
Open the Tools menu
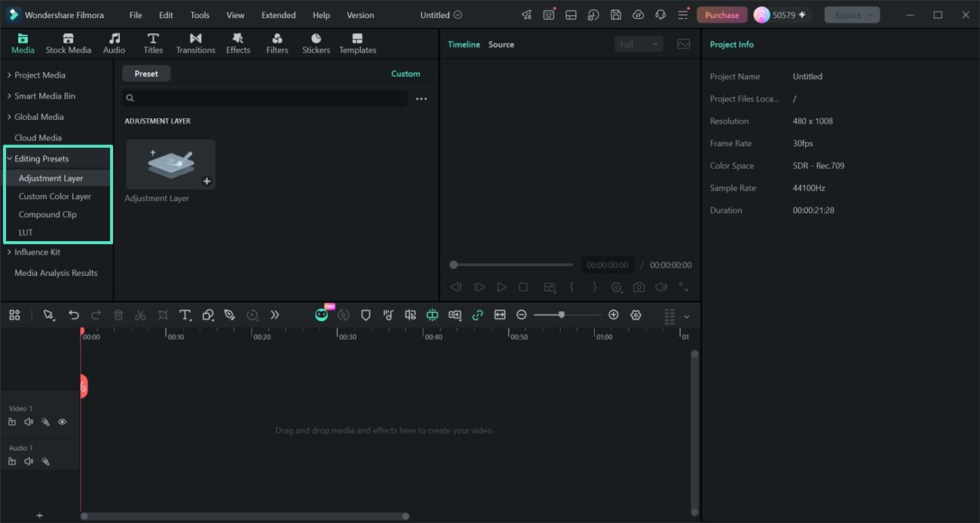click(x=200, y=15)
